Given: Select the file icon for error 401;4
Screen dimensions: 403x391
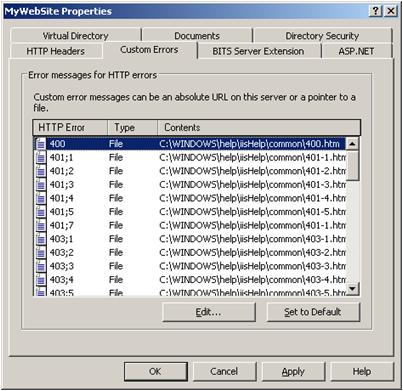Looking at the screenshot, I should pos(41,198).
